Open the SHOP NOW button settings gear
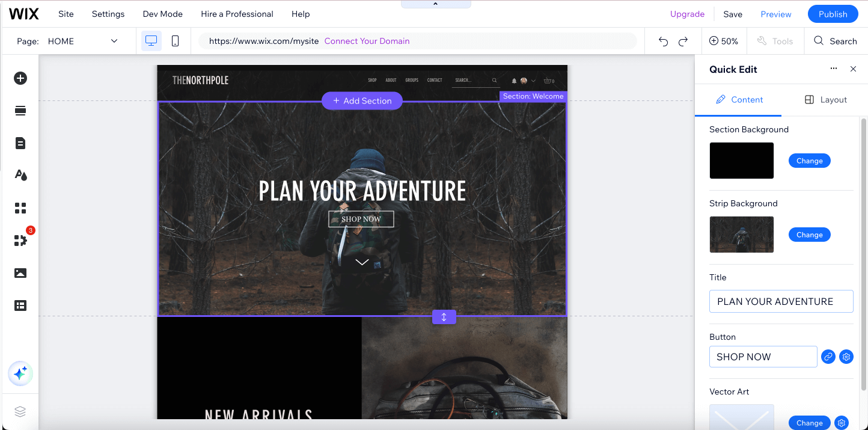Screen dimensions: 868x430 click(x=846, y=357)
